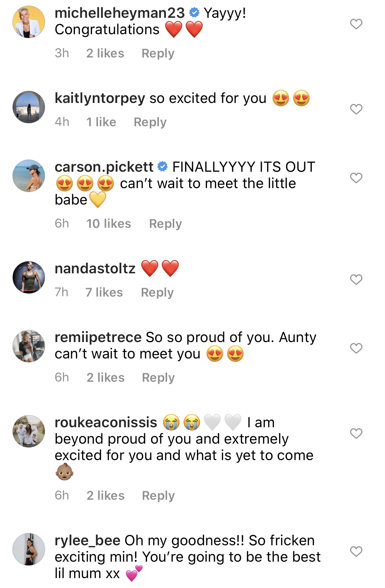Open michelleheyman23's profile picture
The image size is (385, 588).
pos(29,22)
